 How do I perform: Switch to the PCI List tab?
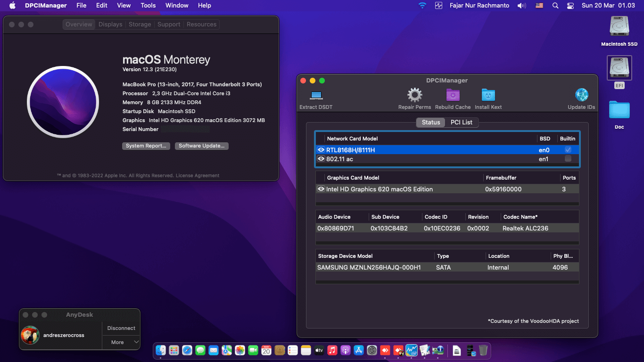coord(462,122)
